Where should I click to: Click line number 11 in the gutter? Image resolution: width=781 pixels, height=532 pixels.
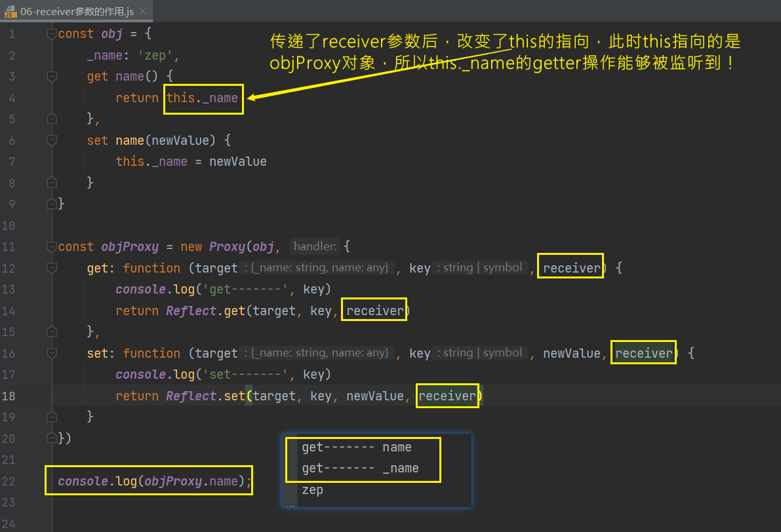pyautogui.click(x=9, y=247)
